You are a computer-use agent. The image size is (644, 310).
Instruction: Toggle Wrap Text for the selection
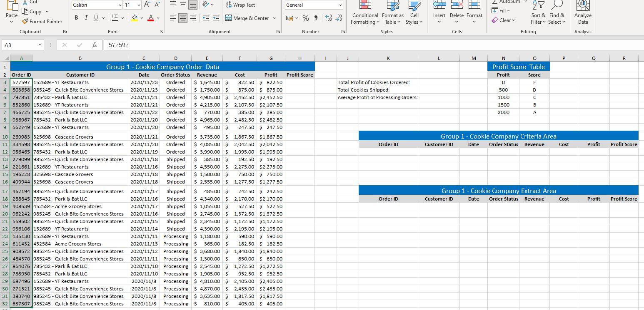(x=240, y=5)
